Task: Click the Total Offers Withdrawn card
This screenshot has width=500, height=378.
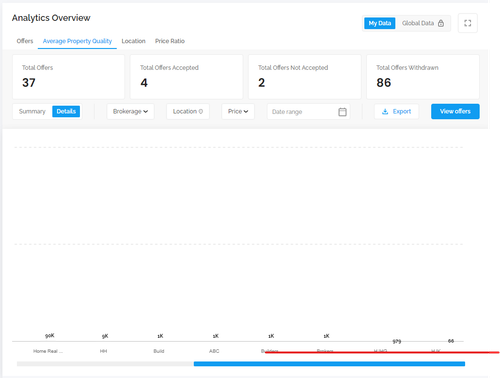Action: click(x=423, y=77)
